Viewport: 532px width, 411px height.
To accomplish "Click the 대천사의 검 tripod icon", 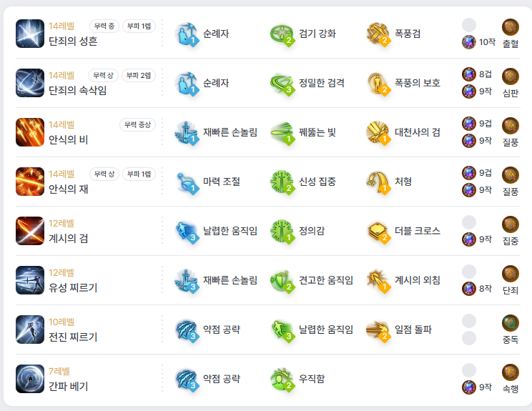I will 378,132.
